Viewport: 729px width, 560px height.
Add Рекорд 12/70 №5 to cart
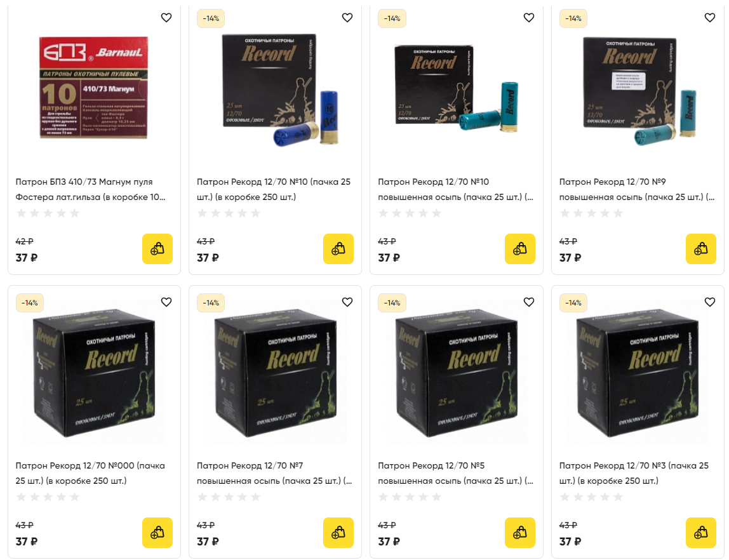click(520, 533)
